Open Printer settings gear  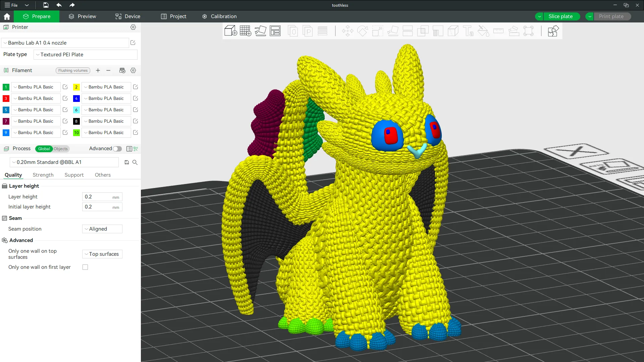pyautogui.click(x=133, y=27)
